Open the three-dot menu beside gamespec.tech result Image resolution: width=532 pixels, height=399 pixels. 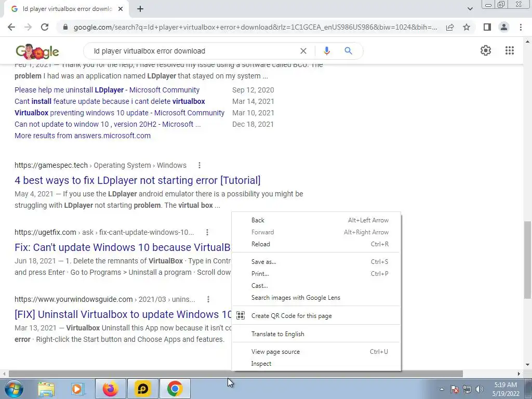199,165
